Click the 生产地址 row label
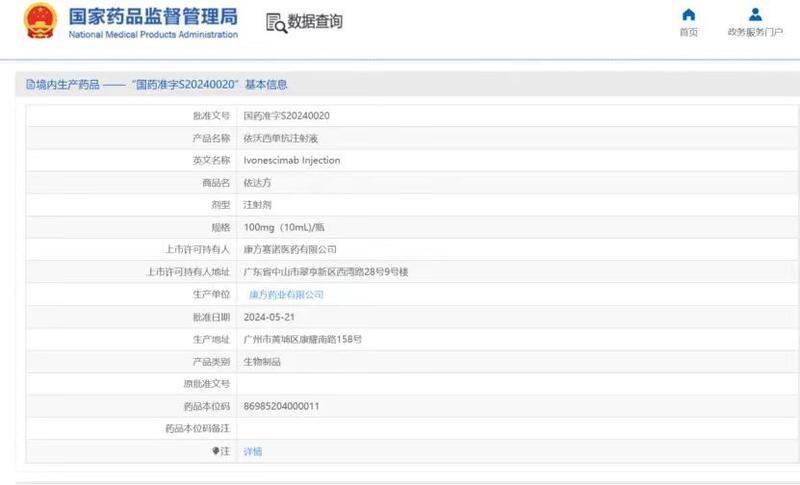 [x=211, y=339]
